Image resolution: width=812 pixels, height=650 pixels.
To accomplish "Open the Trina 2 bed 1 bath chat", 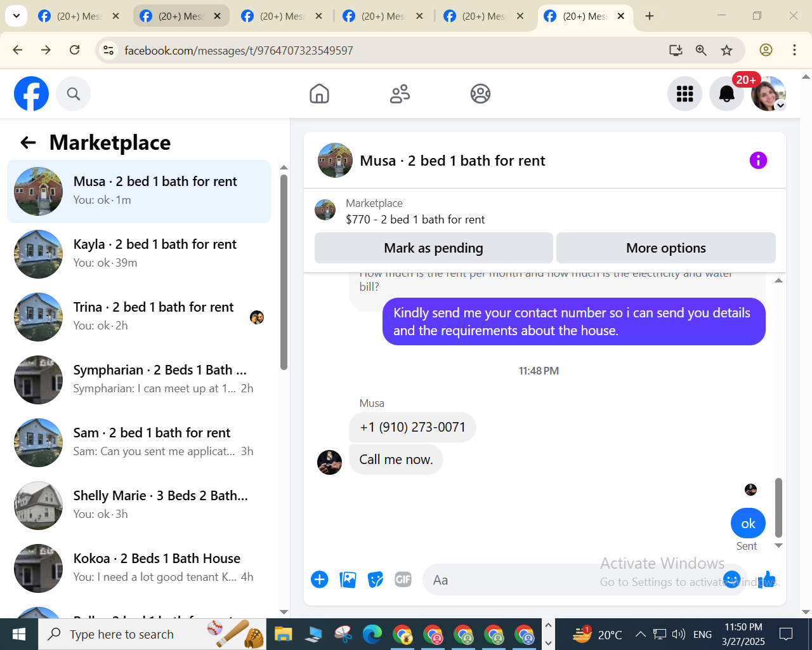I will tap(139, 317).
